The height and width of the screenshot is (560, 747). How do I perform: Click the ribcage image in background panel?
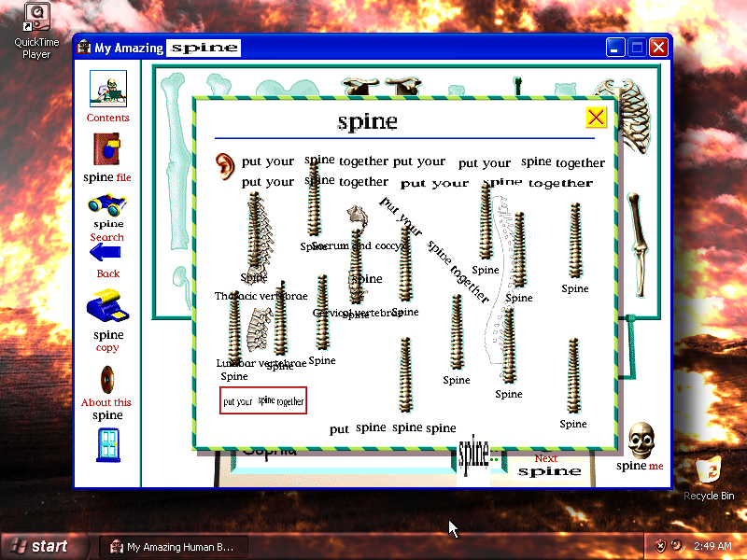625,115
